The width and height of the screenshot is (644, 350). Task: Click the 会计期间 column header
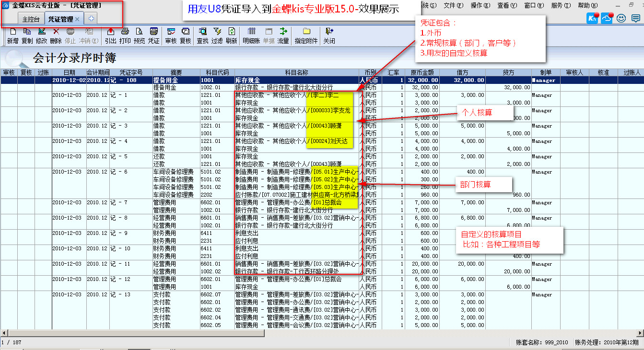coord(98,72)
